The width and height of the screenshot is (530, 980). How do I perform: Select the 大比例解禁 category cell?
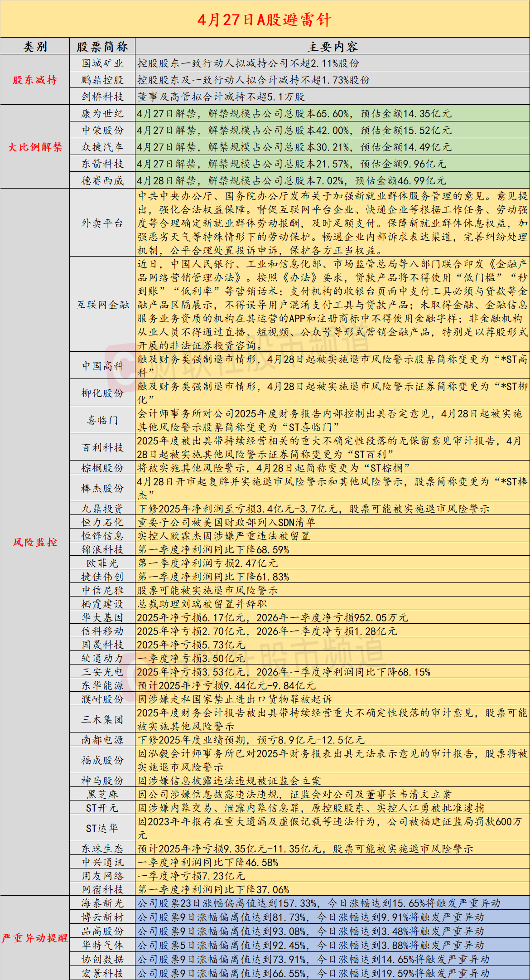click(x=35, y=147)
